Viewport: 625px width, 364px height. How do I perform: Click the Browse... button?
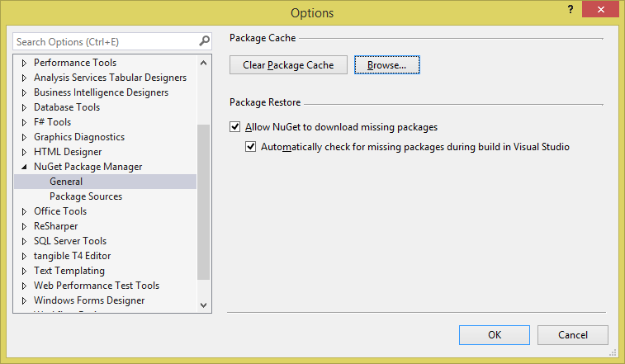point(386,64)
